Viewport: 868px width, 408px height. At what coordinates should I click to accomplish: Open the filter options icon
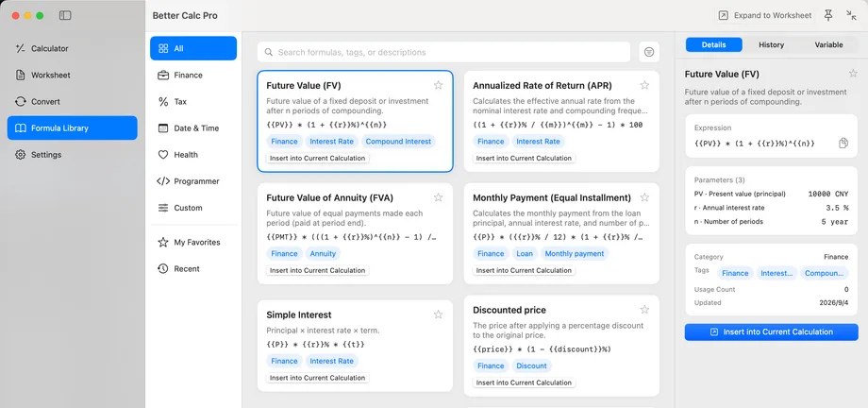(649, 52)
